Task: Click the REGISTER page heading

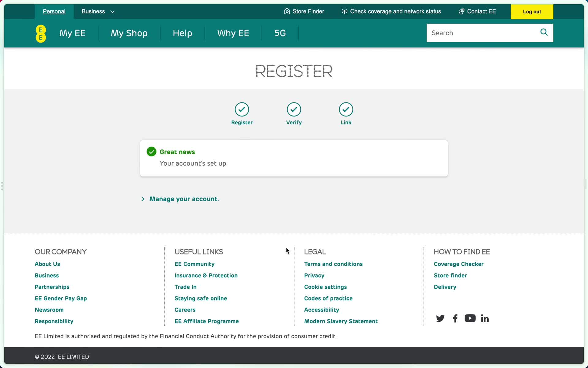Action: (294, 71)
